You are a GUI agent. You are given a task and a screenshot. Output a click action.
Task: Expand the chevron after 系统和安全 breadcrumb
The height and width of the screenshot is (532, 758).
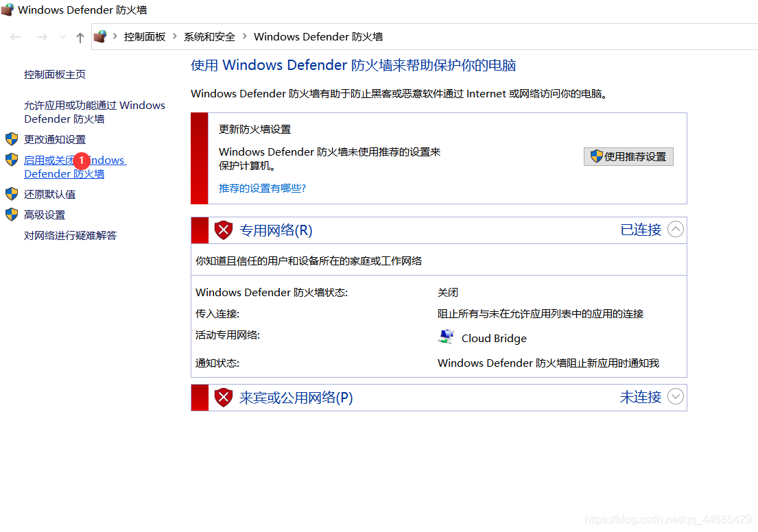pyautogui.click(x=245, y=36)
